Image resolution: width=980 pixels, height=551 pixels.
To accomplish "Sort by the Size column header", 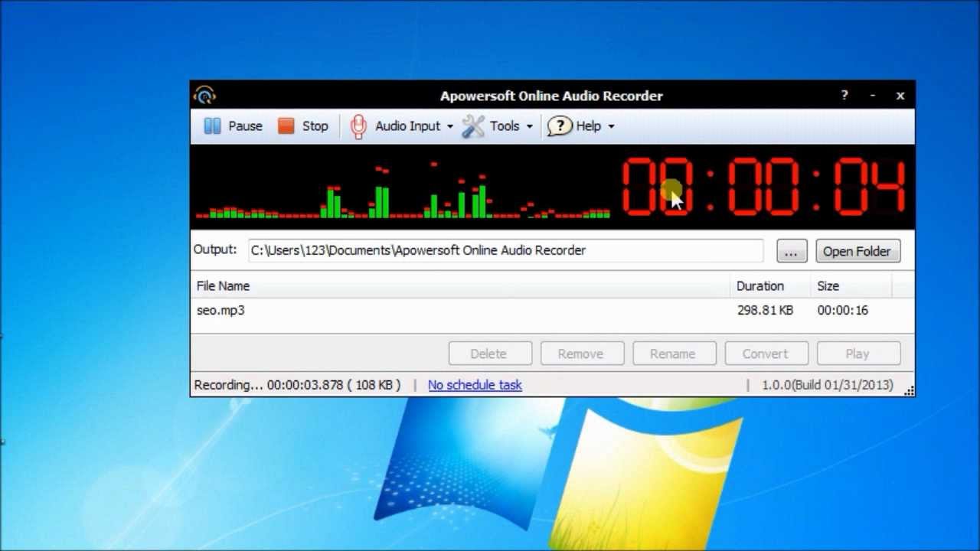I will [851, 285].
